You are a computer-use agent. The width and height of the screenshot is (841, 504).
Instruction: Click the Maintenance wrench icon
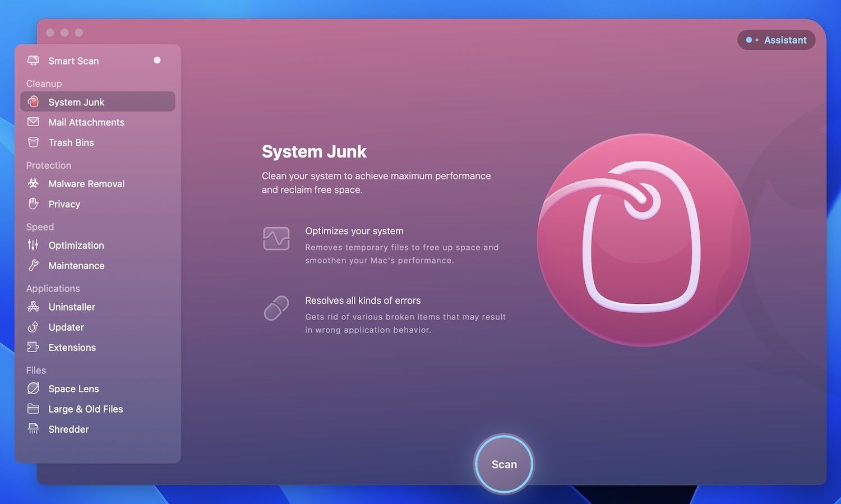[x=34, y=266]
